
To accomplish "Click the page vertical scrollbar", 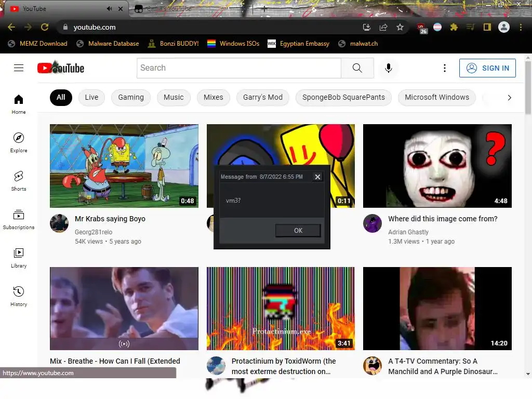I will click(x=528, y=88).
